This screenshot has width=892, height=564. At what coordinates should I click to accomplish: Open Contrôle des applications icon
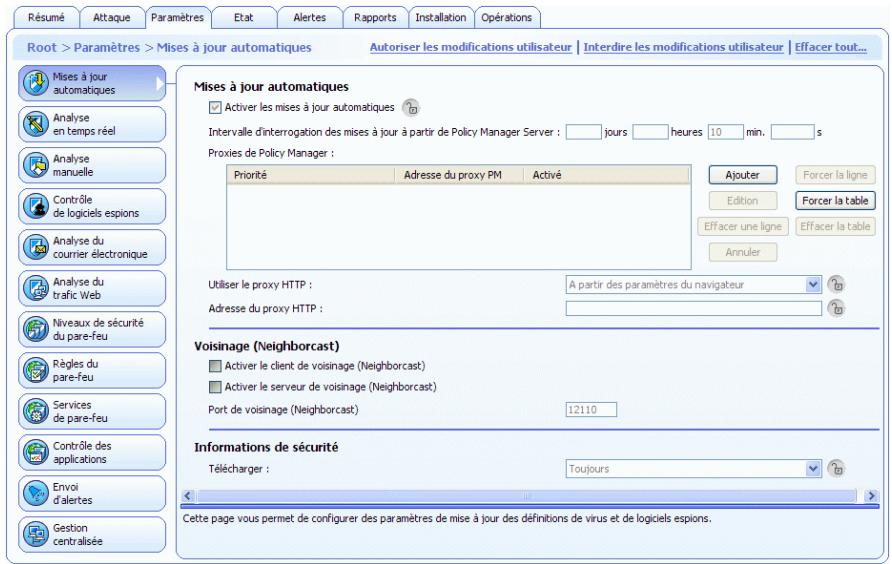(x=35, y=452)
